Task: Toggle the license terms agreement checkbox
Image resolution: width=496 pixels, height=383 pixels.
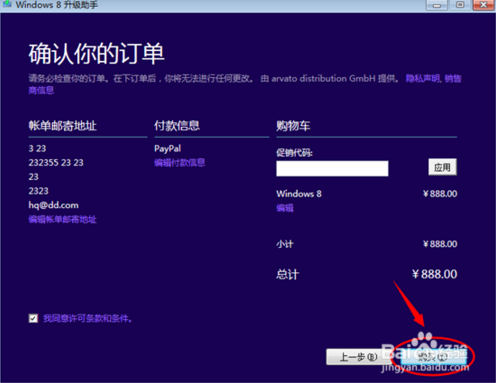Action: [33, 318]
